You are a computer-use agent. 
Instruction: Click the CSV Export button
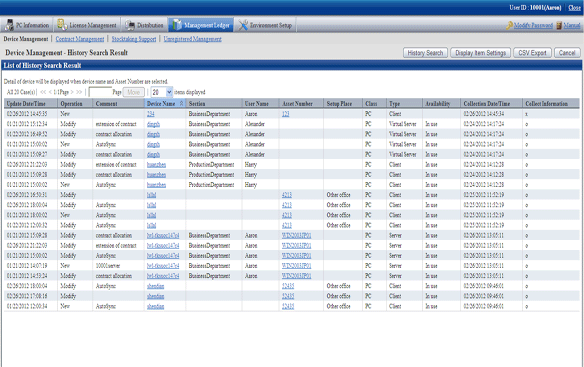532,53
